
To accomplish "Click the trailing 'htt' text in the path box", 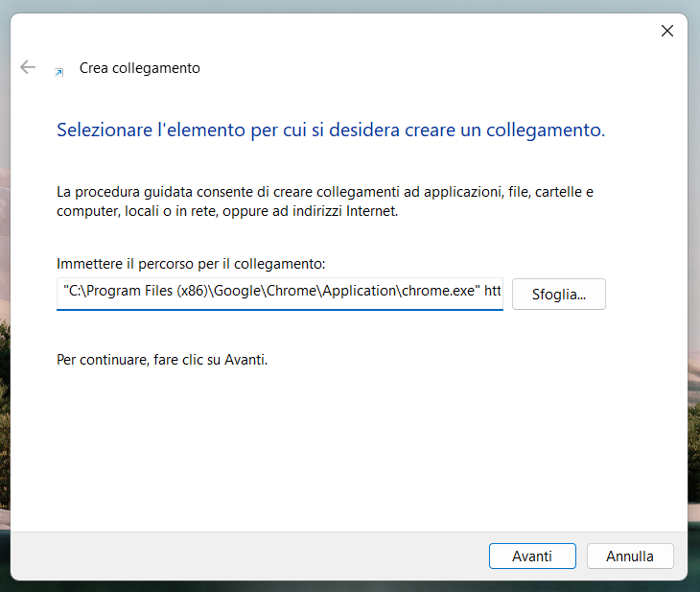I will [493, 294].
